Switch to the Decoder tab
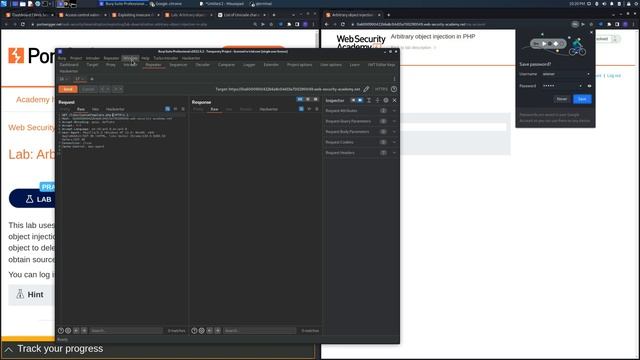 [202, 65]
